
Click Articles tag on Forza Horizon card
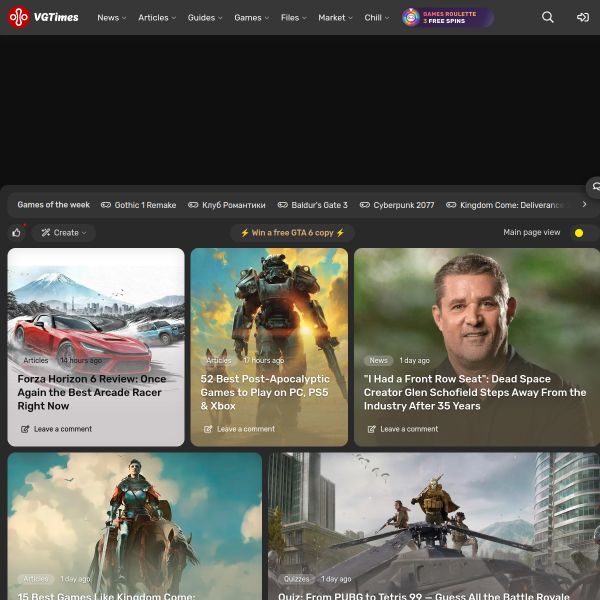click(36, 360)
